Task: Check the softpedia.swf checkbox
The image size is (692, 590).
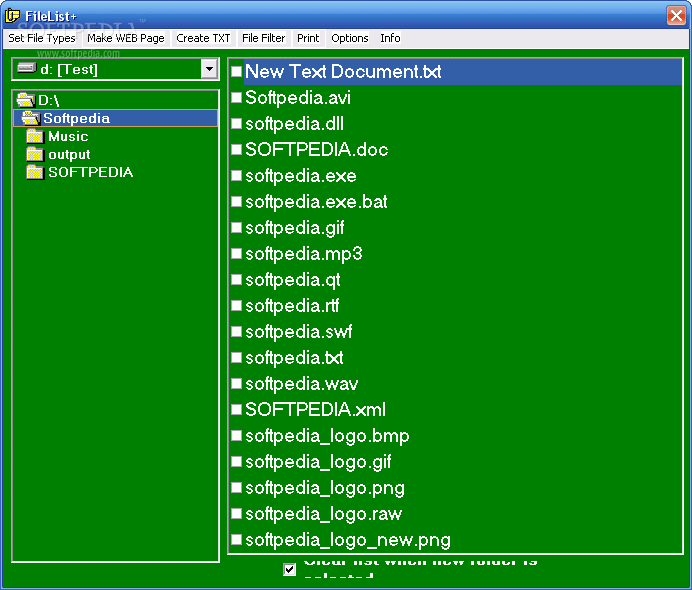Action: click(237, 331)
